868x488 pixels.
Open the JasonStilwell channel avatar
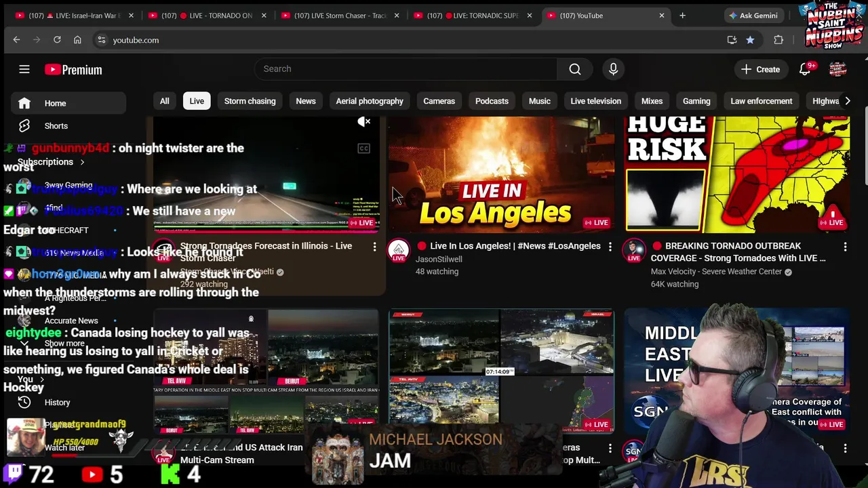point(399,250)
